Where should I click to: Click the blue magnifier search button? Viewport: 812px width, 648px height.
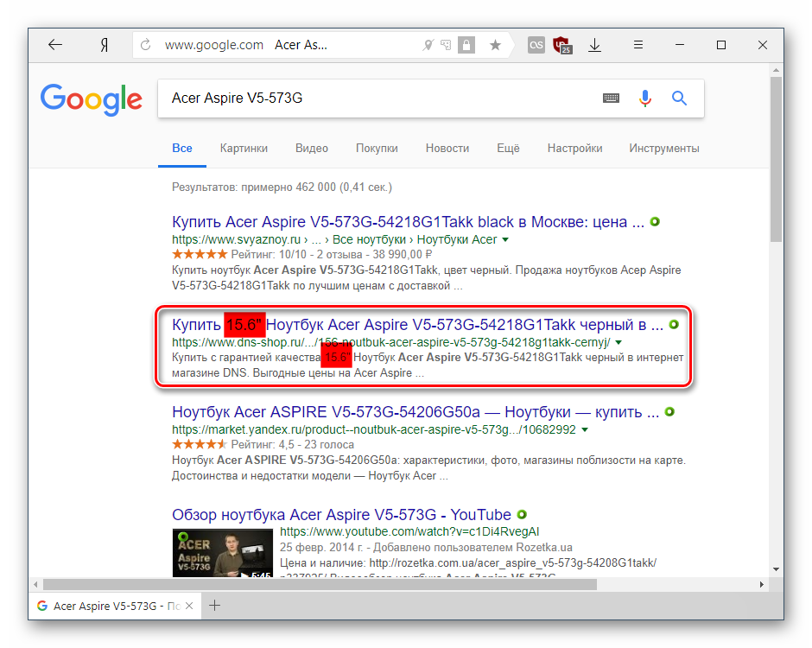680,98
